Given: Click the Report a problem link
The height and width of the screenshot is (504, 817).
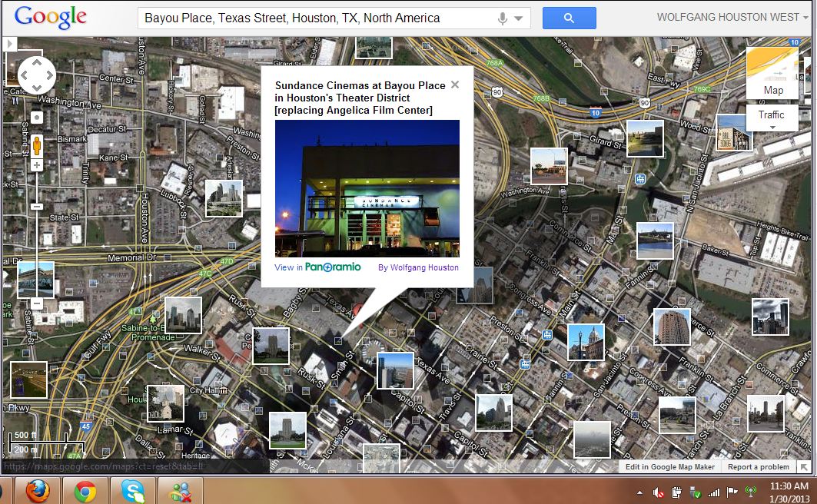Looking at the screenshot, I should click(x=758, y=466).
